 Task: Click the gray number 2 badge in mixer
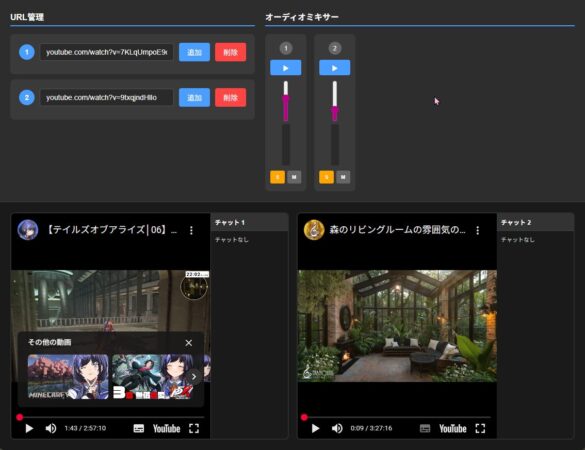pos(335,48)
